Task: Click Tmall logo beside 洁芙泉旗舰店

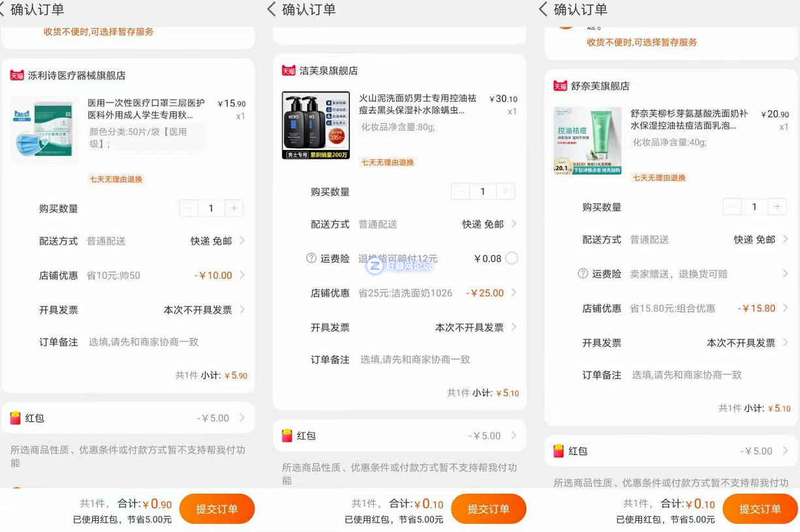Action: [288, 70]
